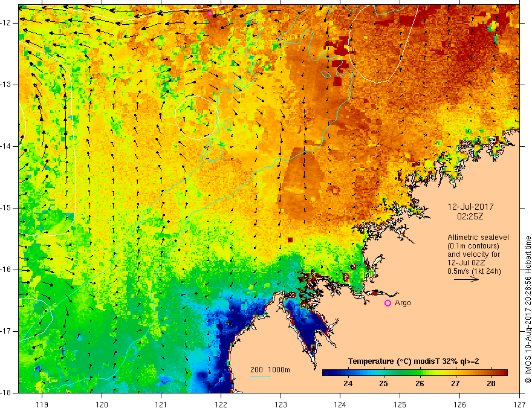532x411 pixels.
Task: Click the dark red end of colorbar
Action: tap(505, 373)
